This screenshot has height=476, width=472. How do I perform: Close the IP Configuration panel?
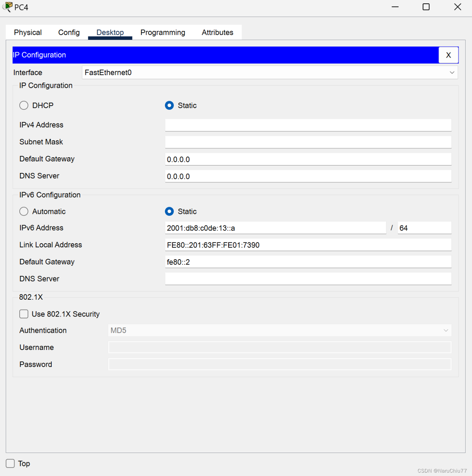(x=448, y=55)
